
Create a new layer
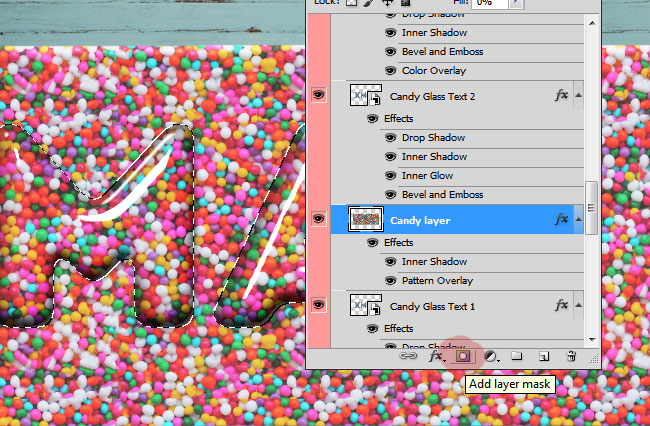pos(544,356)
